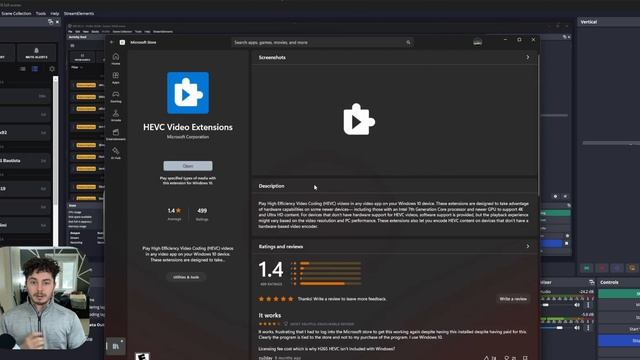Expand Ratings and reviews chevron
Viewport: 640px width, 360px height.
pyautogui.click(x=528, y=247)
